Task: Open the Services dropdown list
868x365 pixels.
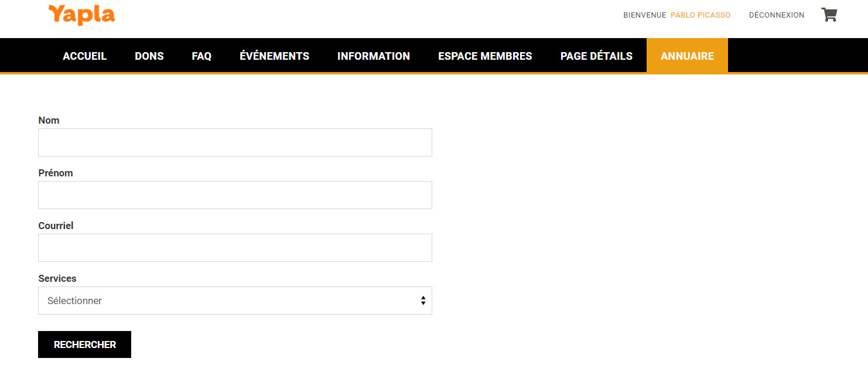Action: click(234, 301)
